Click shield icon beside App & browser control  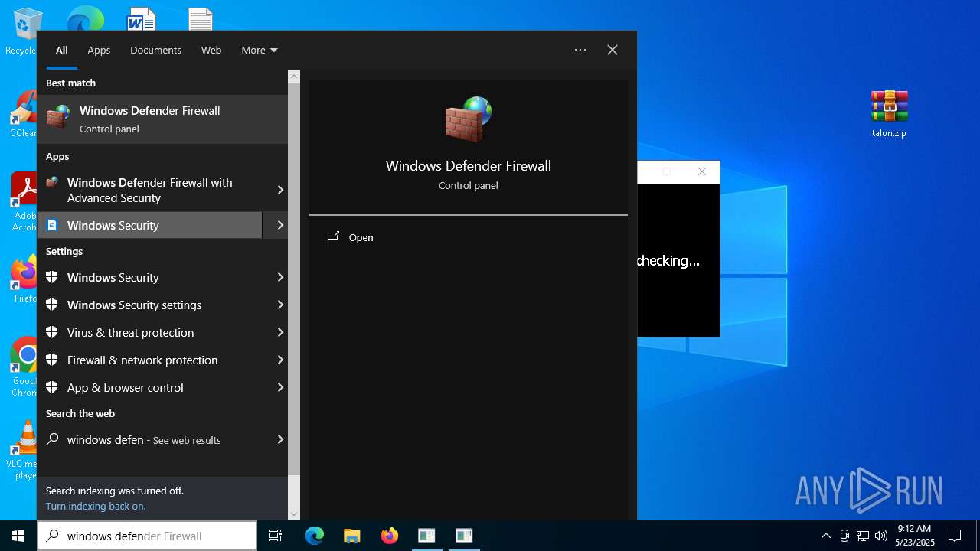click(52, 387)
